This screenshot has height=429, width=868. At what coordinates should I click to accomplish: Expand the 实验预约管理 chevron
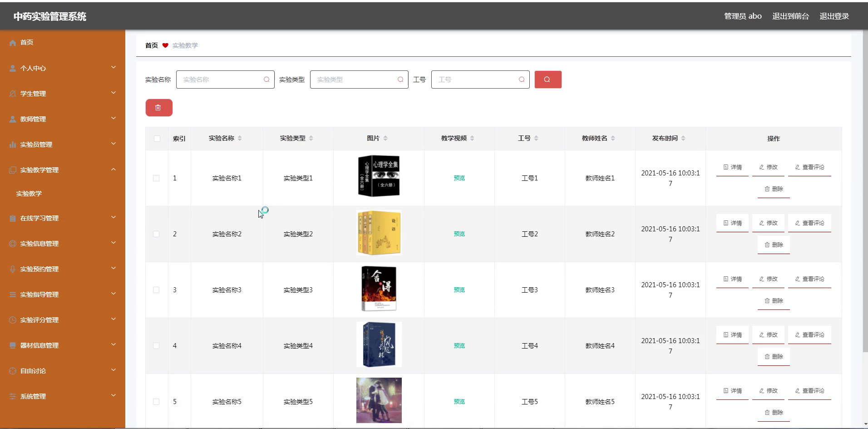pyautogui.click(x=113, y=268)
